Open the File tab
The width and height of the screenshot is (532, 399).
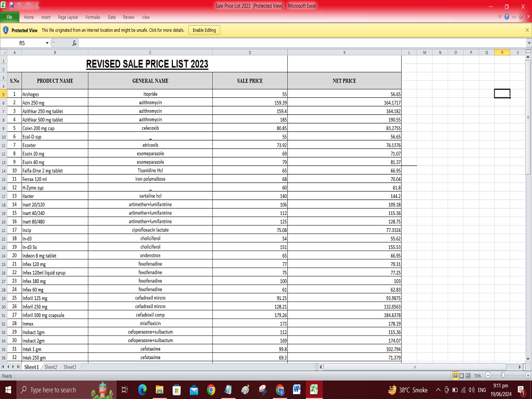10,17
